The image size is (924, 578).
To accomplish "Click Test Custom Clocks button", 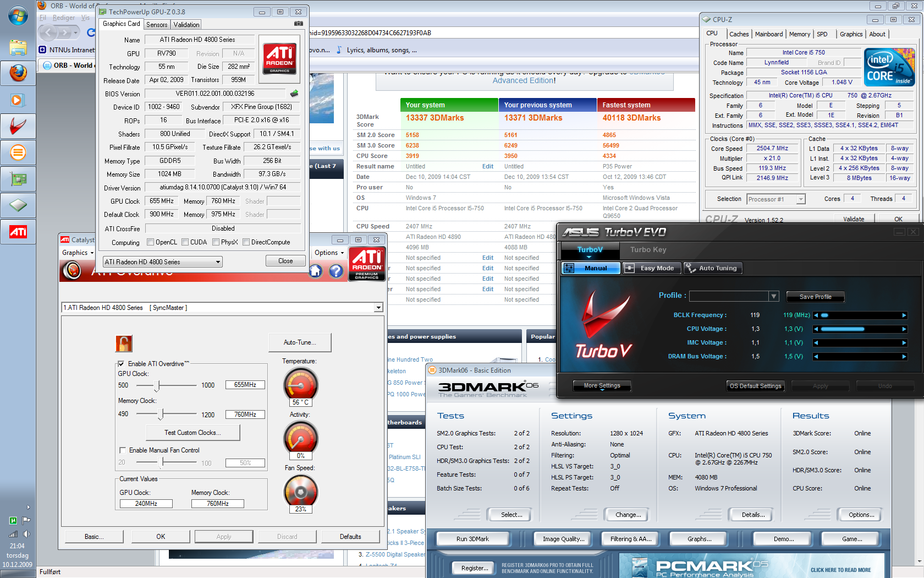I will pyautogui.click(x=193, y=433).
